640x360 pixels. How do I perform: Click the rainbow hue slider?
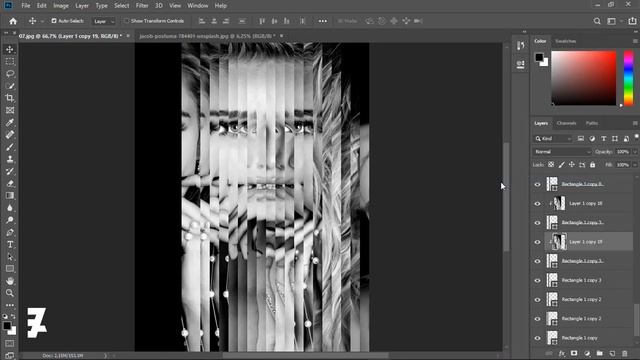tap(629, 78)
